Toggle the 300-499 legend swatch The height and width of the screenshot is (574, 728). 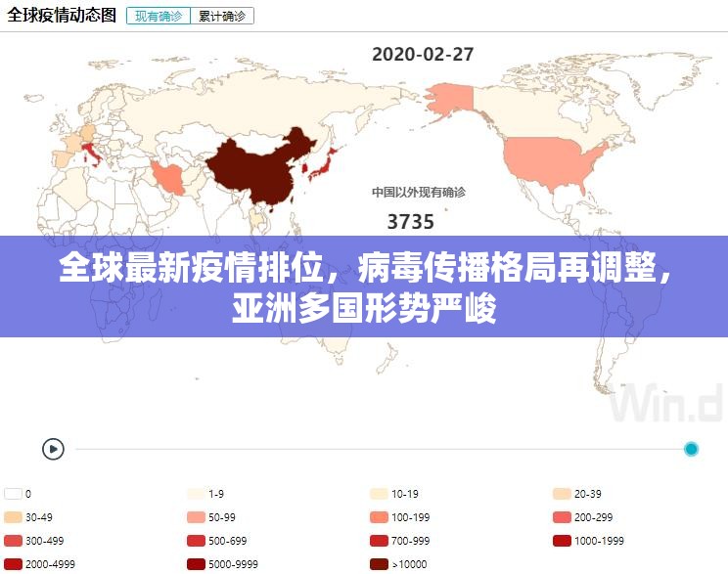13,541
